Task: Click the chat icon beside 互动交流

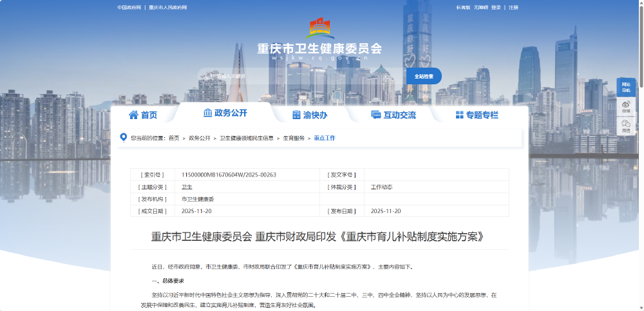Action: [x=376, y=115]
